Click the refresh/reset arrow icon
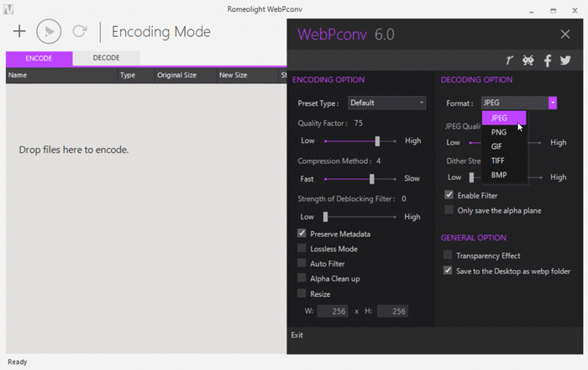The height and width of the screenshot is (370, 588). [x=80, y=31]
